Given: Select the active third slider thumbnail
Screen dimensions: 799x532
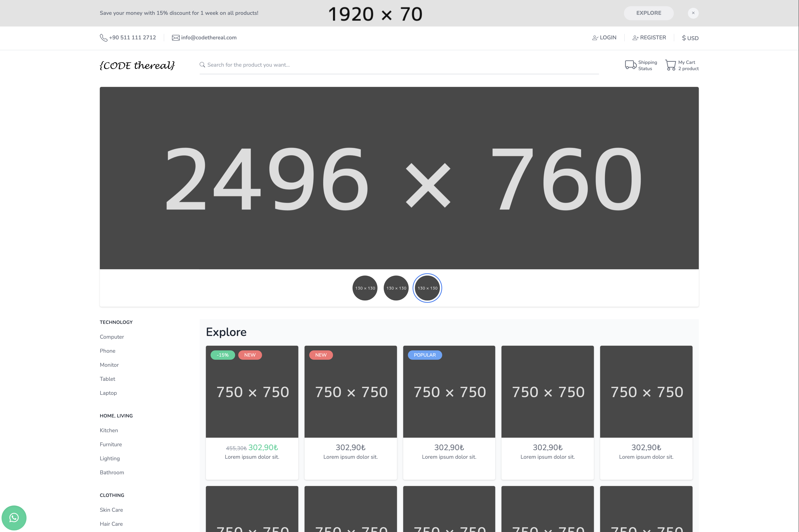Looking at the screenshot, I should tap(427, 288).
